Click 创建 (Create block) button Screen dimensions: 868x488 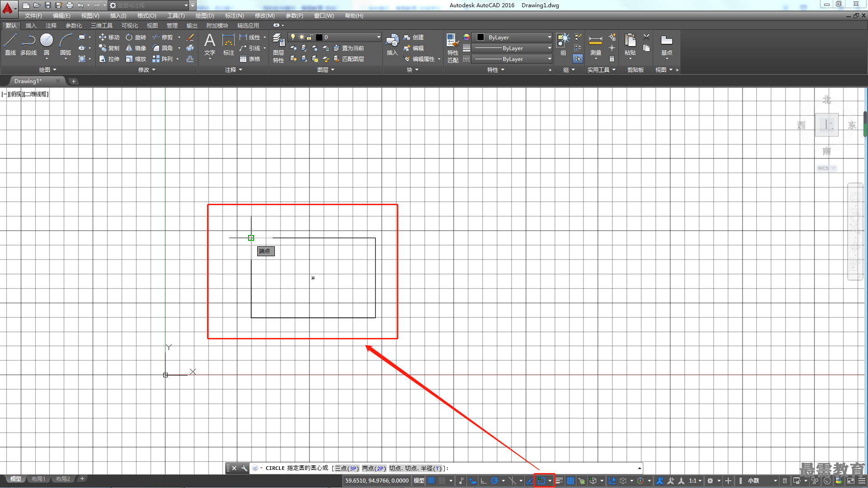pos(414,38)
